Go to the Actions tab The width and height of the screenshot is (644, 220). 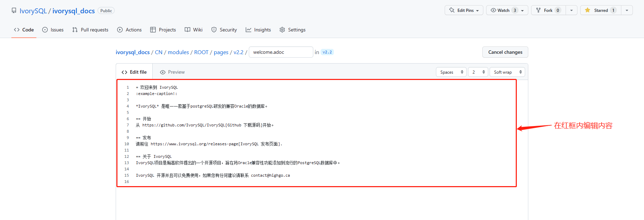click(129, 30)
